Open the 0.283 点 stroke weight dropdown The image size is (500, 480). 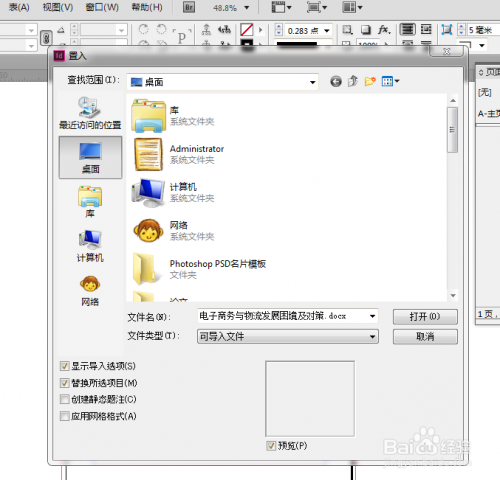(x=327, y=31)
